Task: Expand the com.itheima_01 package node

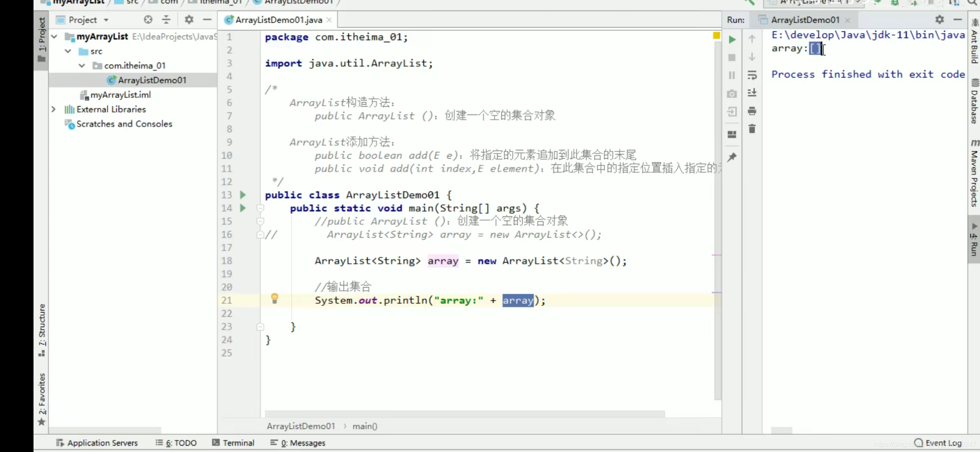Action: coord(81,66)
